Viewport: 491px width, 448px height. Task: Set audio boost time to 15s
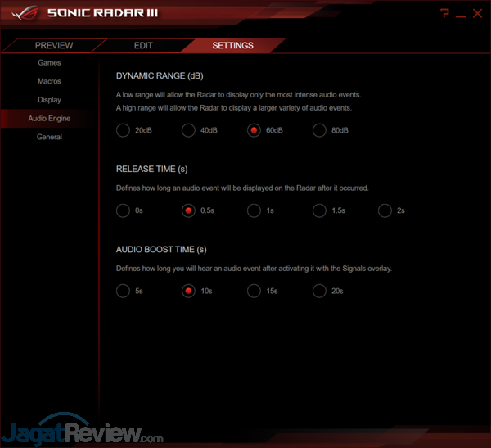(x=254, y=291)
